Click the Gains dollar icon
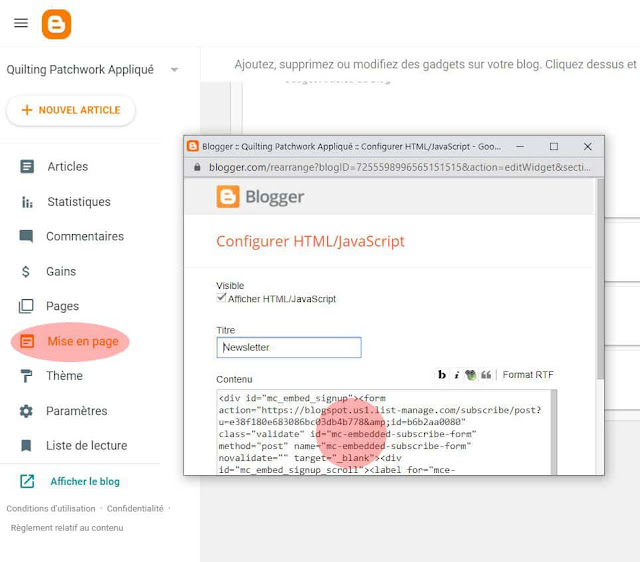This screenshot has width=640, height=562. point(26,271)
